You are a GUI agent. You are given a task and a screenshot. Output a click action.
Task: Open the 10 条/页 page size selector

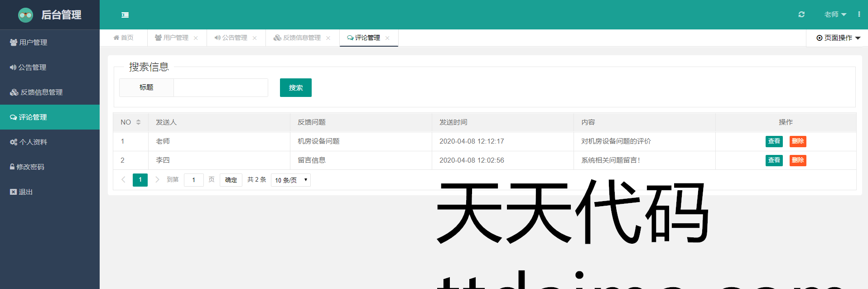291,180
